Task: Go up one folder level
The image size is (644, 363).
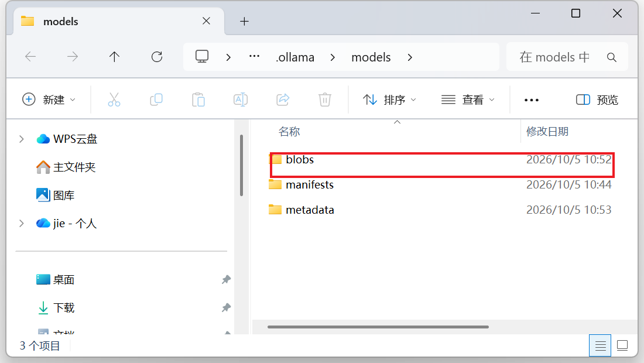Action: point(114,57)
